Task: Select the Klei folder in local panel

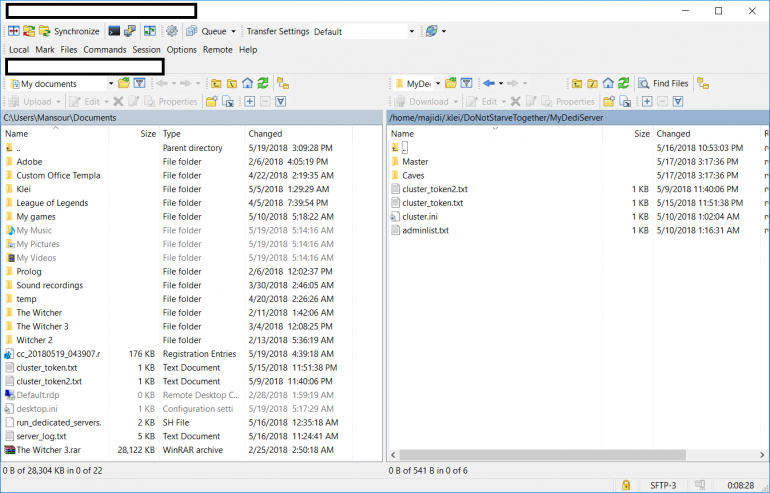Action: 25,189
